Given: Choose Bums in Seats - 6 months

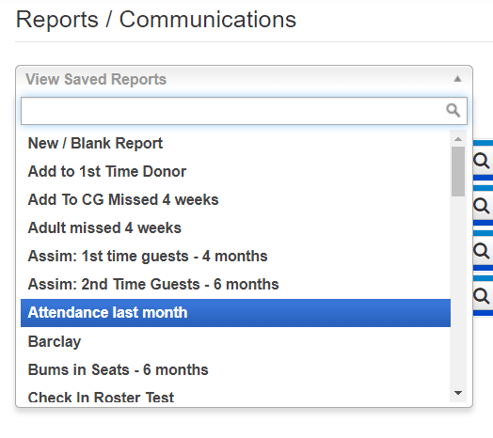Looking at the screenshot, I should [236, 370].
